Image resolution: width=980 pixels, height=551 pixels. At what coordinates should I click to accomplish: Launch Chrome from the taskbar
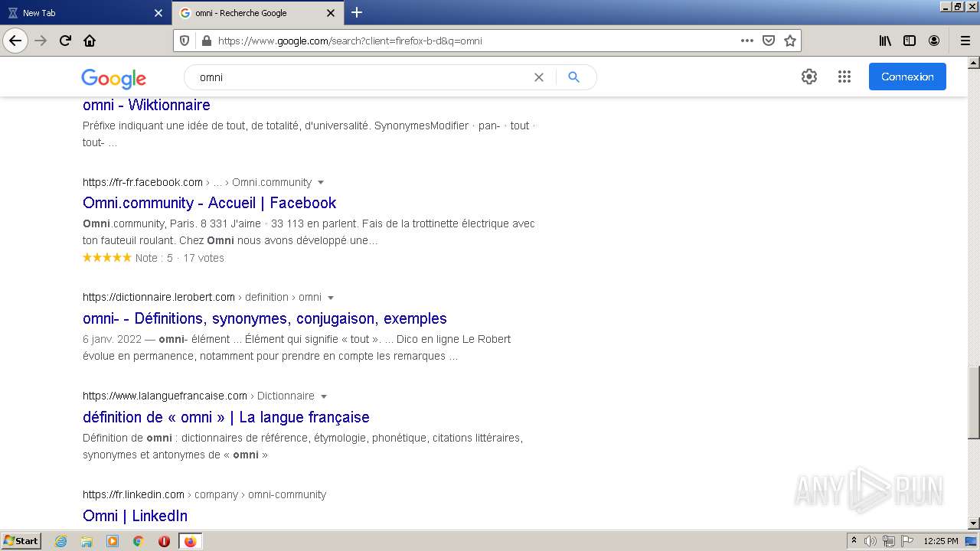pyautogui.click(x=138, y=541)
